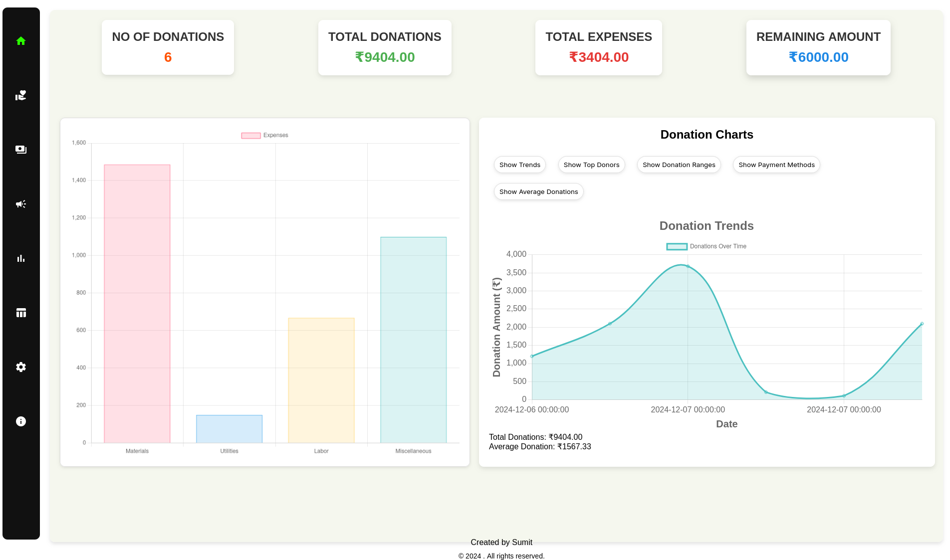Screen dimensions: 950x560
Task: Open the donations hand-heart icon
Action: coord(21,95)
